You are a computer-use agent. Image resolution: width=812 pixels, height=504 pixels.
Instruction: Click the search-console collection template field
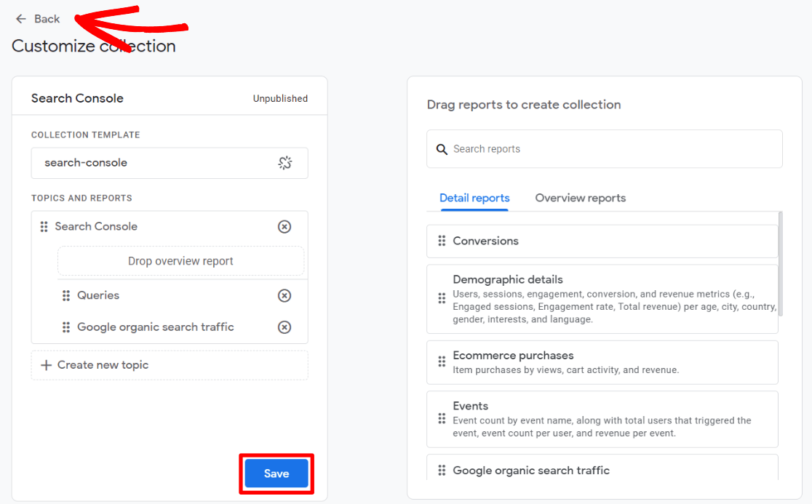click(x=146, y=163)
